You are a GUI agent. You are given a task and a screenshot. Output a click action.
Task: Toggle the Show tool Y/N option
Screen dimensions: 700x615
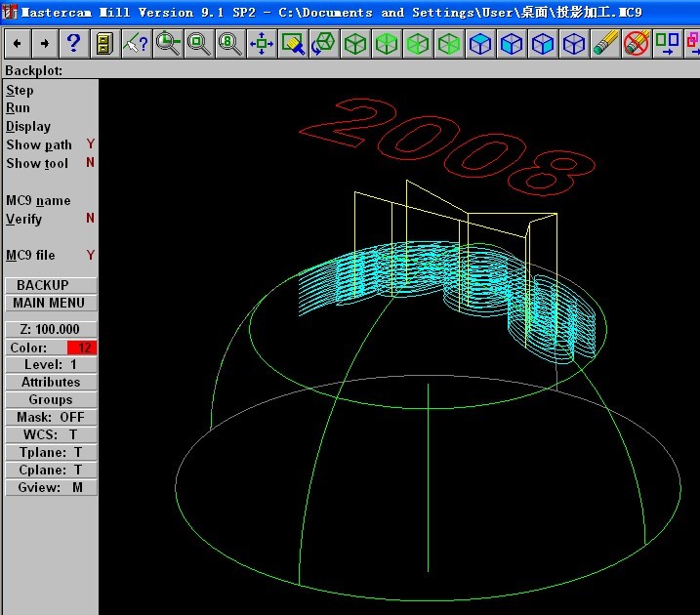click(50, 163)
